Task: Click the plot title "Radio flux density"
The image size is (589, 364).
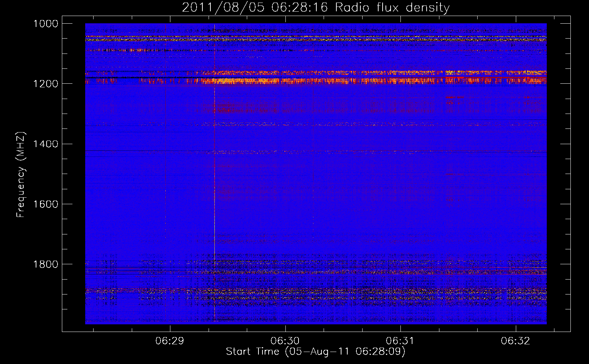Action: [x=392, y=8]
